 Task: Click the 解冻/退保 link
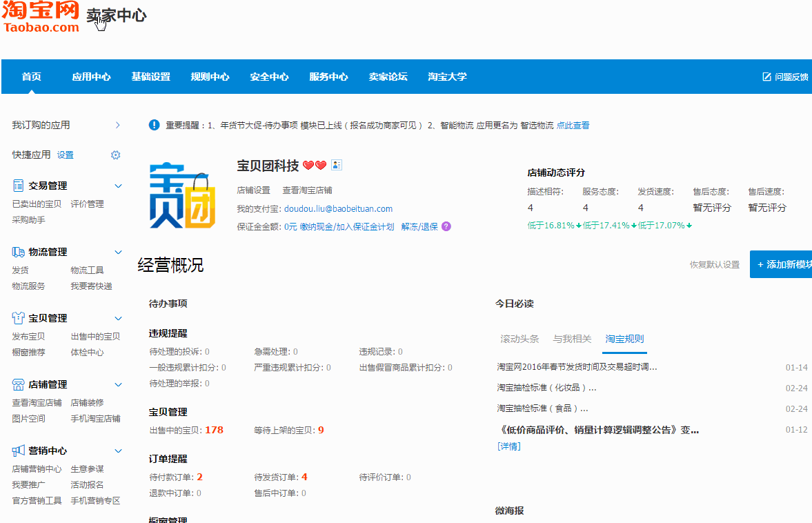(x=419, y=227)
